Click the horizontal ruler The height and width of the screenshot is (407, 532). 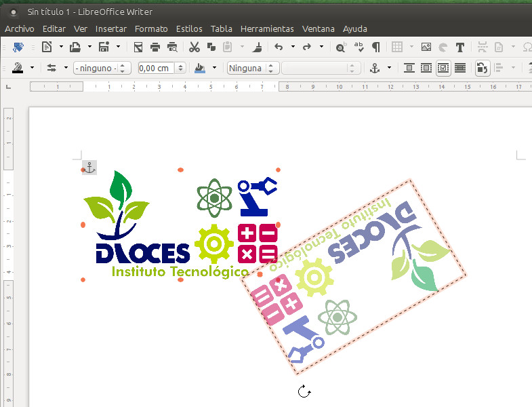tap(281, 87)
